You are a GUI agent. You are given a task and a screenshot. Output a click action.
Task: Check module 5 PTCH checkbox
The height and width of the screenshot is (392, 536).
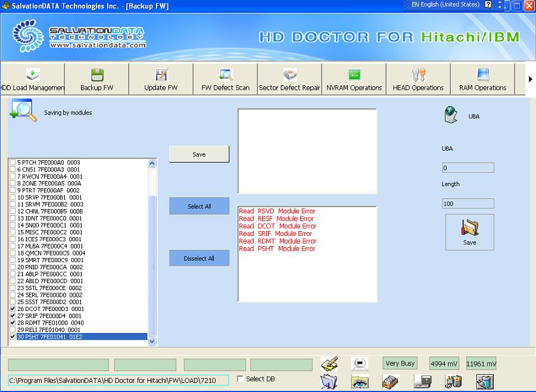click(x=13, y=162)
